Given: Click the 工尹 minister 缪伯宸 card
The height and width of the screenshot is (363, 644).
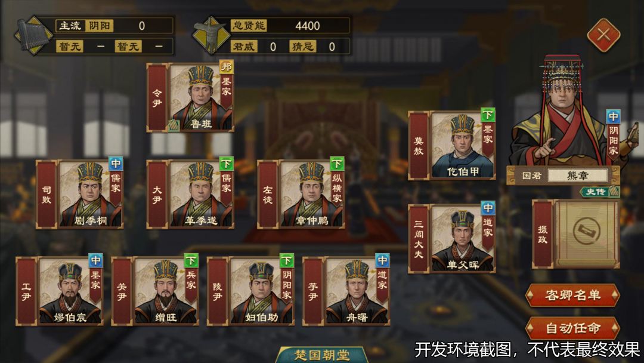Looking at the screenshot, I should 70,291.
